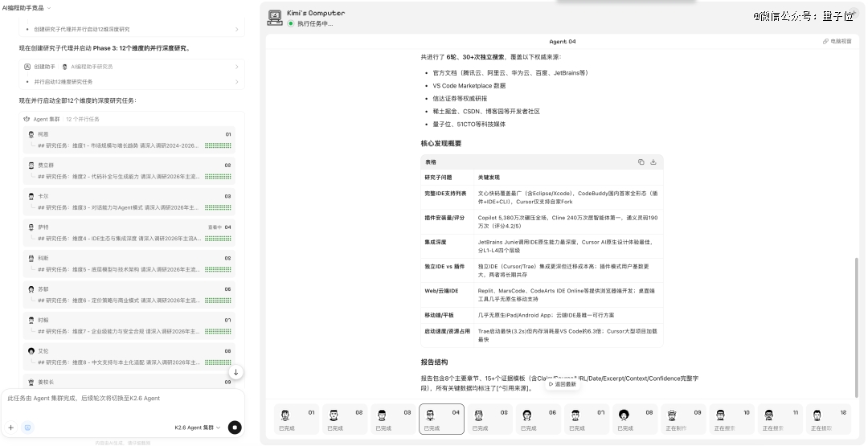Screen dimensions: 868x446
Task: Click the blue tool icon beside plus button
Action: pyautogui.click(x=28, y=428)
